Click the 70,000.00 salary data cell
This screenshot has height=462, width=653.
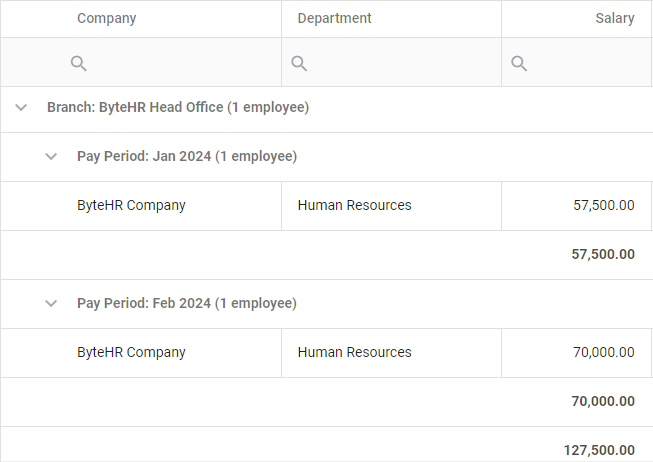[x=576, y=353]
